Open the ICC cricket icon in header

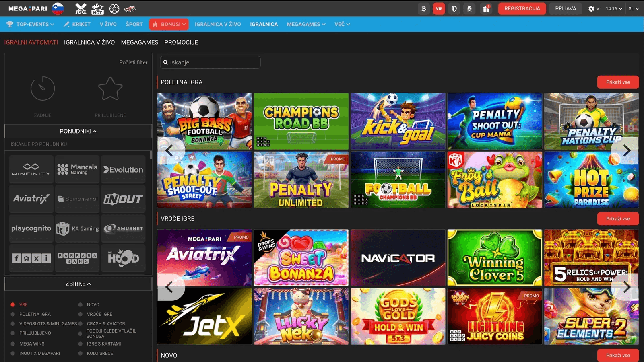tap(81, 8)
